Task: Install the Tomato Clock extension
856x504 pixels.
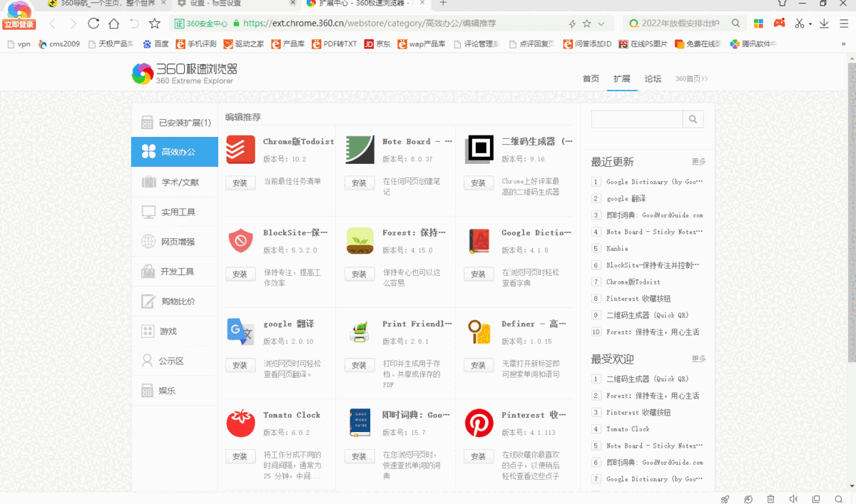Action: click(240, 455)
